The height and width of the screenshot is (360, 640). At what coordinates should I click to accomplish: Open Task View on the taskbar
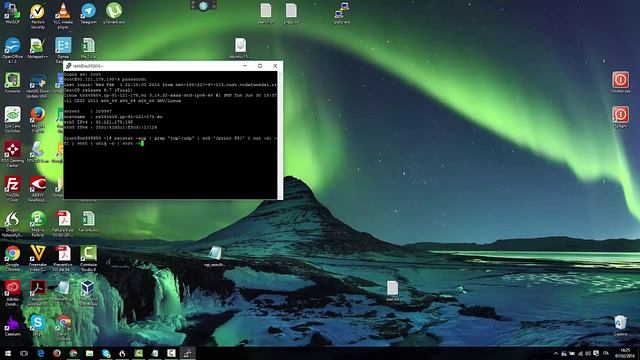pyautogui.click(x=24, y=353)
